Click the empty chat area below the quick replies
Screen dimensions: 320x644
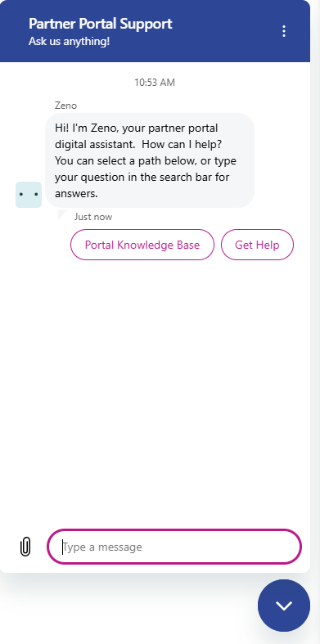pos(155,390)
